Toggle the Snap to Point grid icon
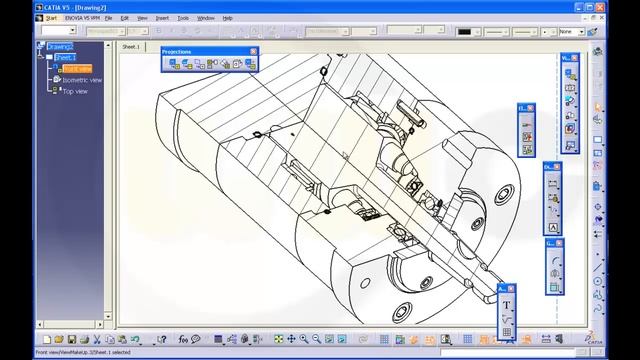The image size is (640, 360). click(x=468, y=339)
